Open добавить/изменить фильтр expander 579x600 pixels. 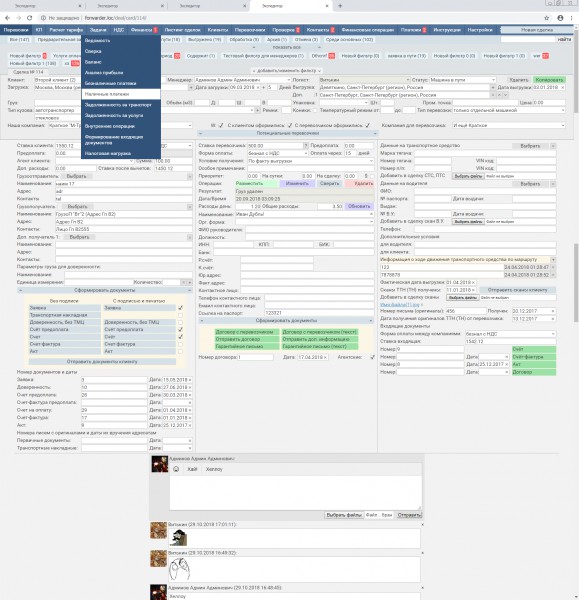pos(287,71)
